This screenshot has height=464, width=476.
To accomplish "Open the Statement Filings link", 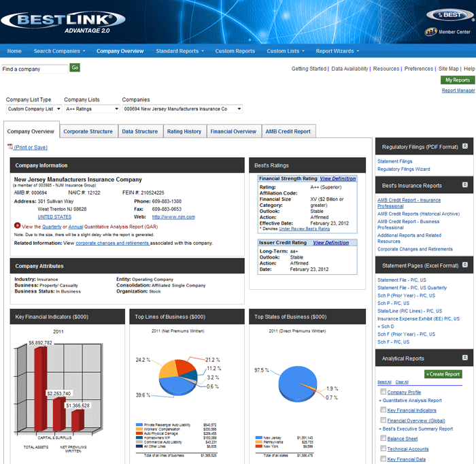I will pos(394,161).
